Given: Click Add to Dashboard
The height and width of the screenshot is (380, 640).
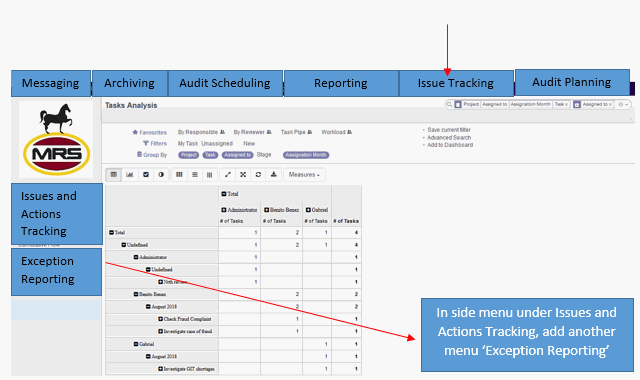Looking at the screenshot, I should pos(450,145).
